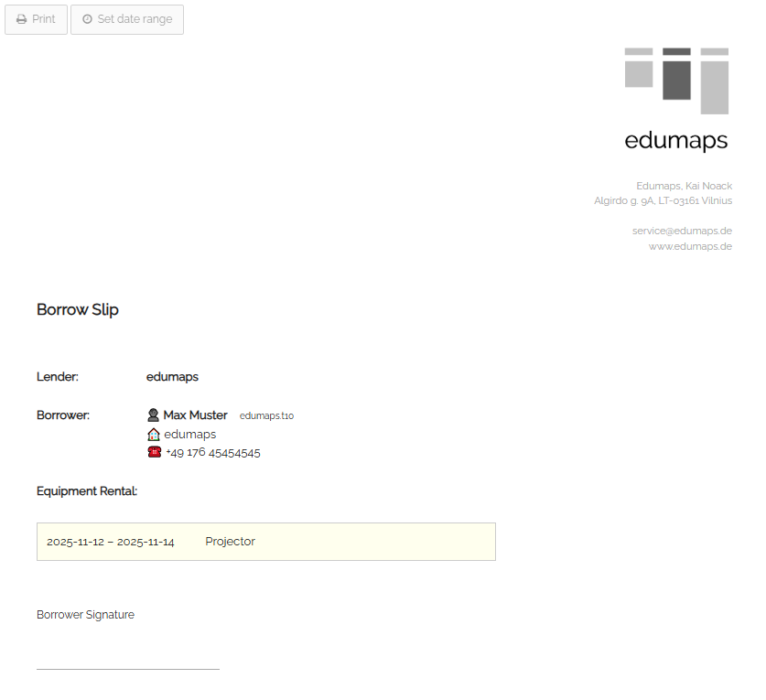
Task: Click the Borrower Signature label
Action: click(x=85, y=615)
